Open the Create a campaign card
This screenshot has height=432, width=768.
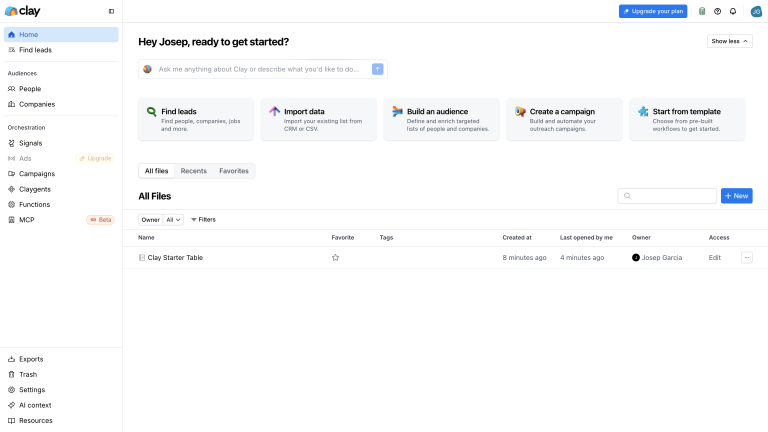pyautogui.click(x=564, y=120)
